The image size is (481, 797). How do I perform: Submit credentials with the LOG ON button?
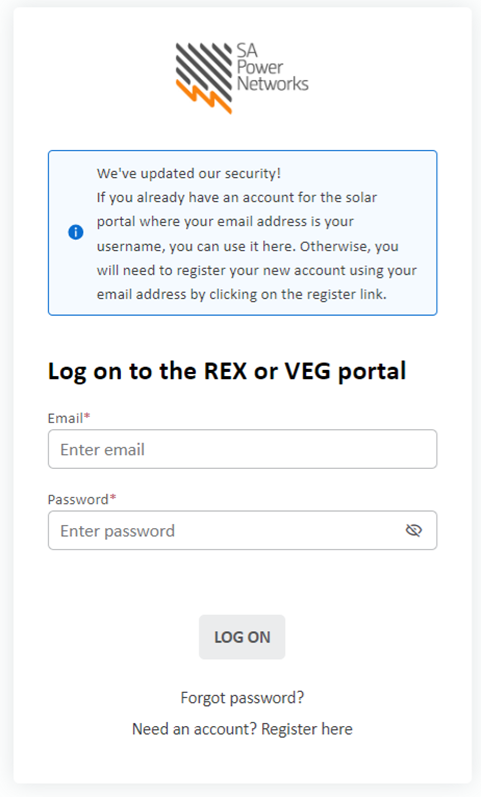(242, 637)
